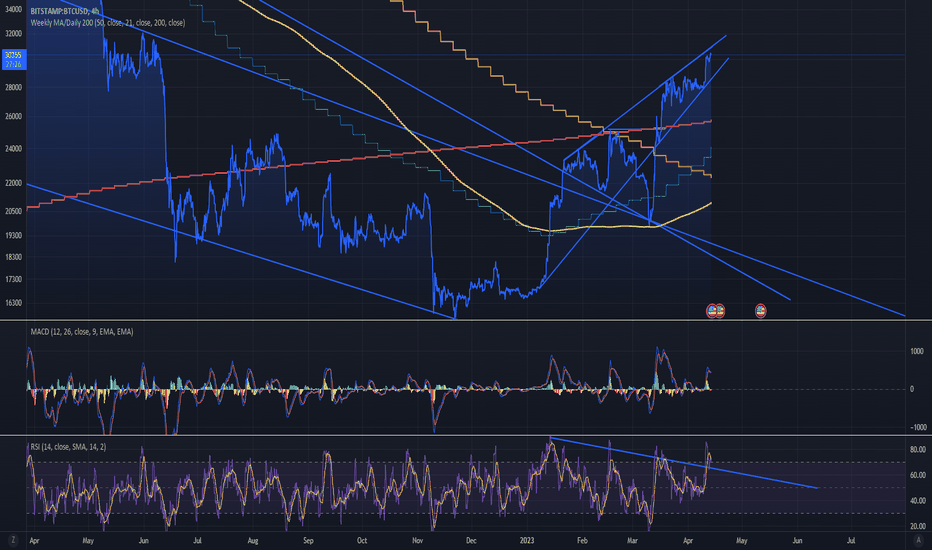Image resolution: width=932 pixels, height=550 pixels.
Task: Select the MACD (12, 26, close, 9, EMA, EMA) legend
Action: [81, 332]
